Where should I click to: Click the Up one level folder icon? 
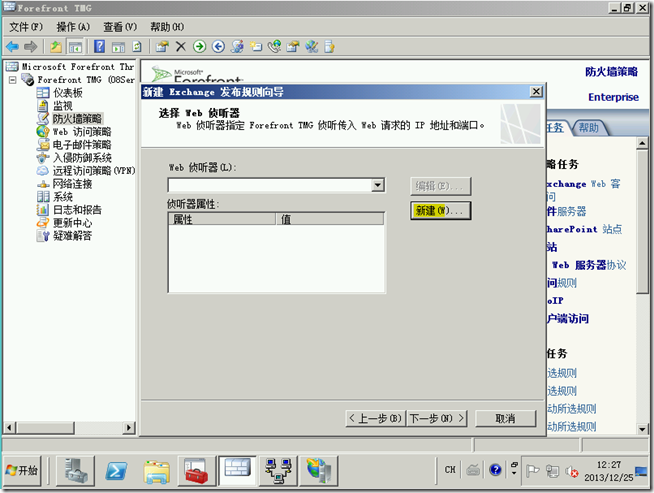point(56,46)
